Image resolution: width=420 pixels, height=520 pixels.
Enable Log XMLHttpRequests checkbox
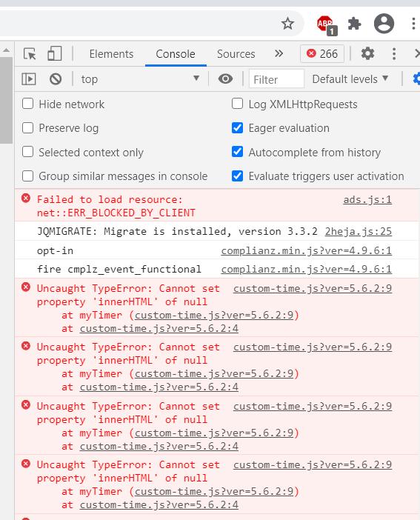(237, 104)
